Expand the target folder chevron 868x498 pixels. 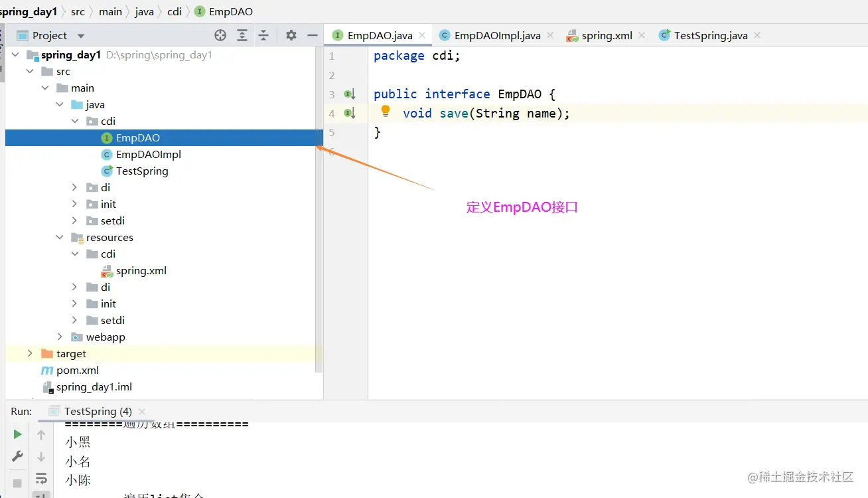pyautogui.click(x=30, y=353)
